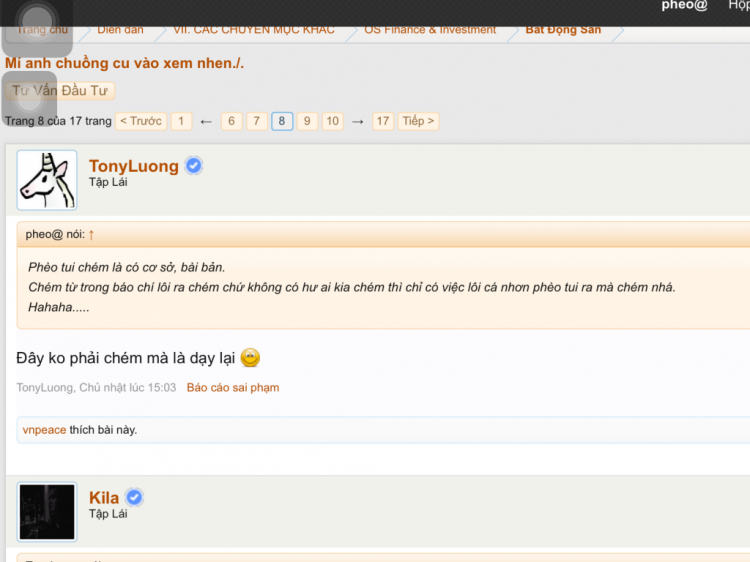Click 'Tập Lái' rank under Kila

pyautogui.click(x=108, y=514)
